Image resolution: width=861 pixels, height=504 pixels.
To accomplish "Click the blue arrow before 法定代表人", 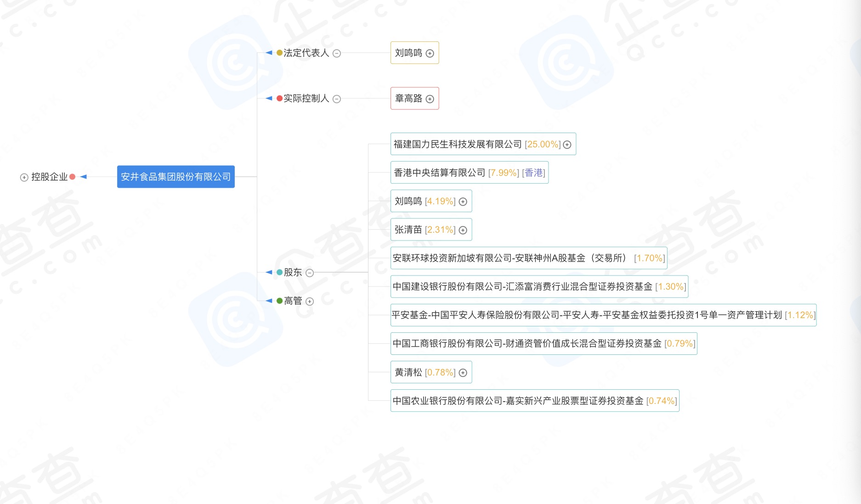I will pyautogui.click(x=269, y=53).
